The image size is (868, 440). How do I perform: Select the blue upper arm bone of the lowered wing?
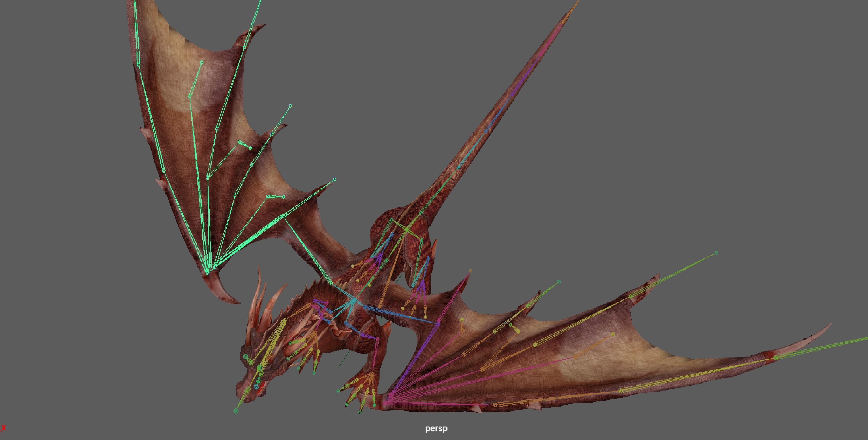pos(402,315)
